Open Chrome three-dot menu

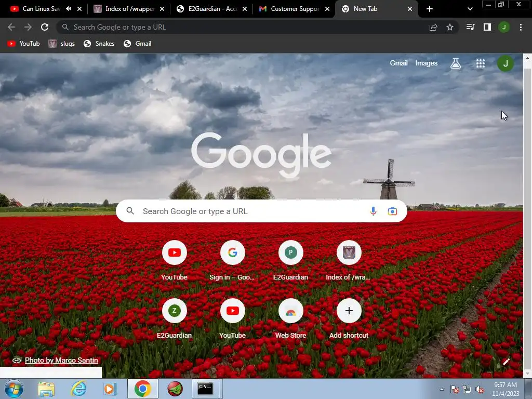pyautogui.click(x=521, y=27)
